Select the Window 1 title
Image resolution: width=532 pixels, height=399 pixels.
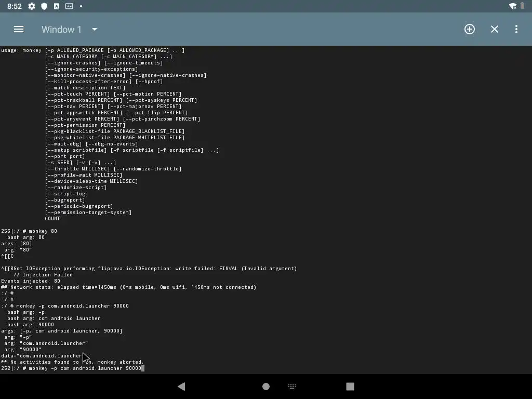pyautogui.click(x=61, y=30)
